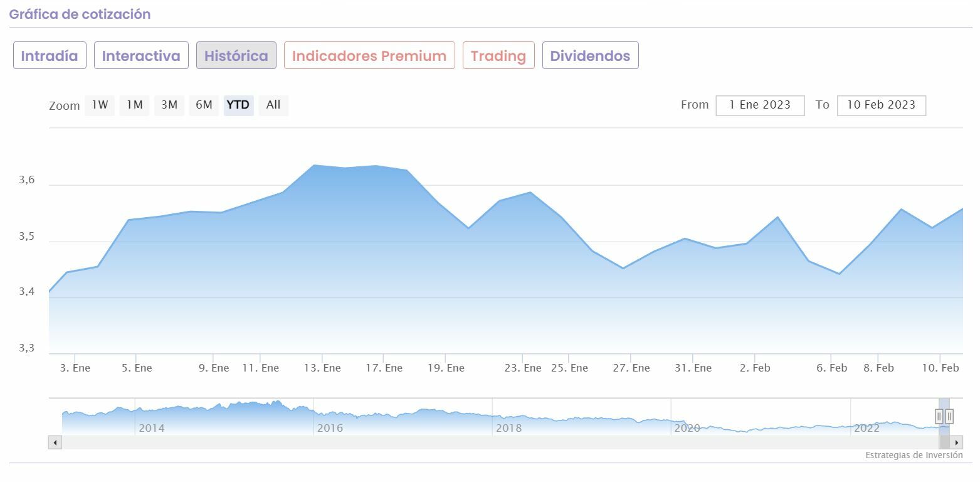Screen dimensions: 980x482
Task: Select the Histórica tab
Action: click(236, 55)
